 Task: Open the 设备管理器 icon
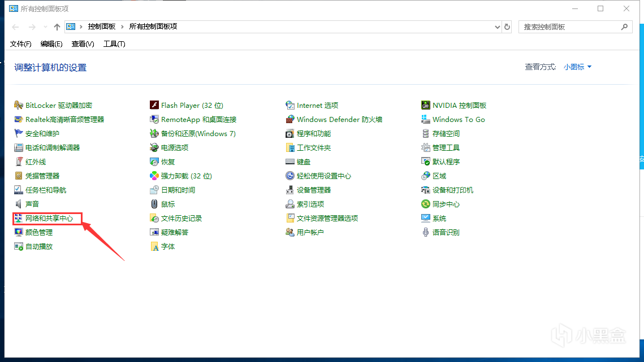[290, 190]
